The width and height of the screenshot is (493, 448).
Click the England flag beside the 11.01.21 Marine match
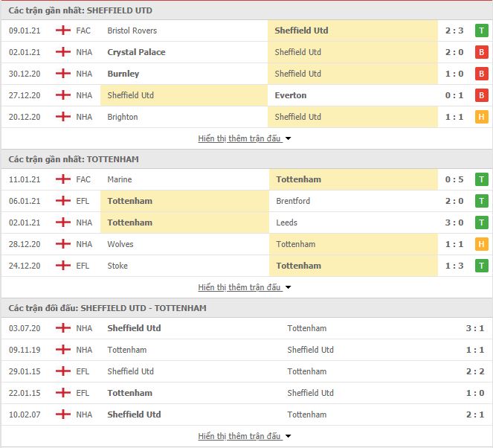point(63,179)
